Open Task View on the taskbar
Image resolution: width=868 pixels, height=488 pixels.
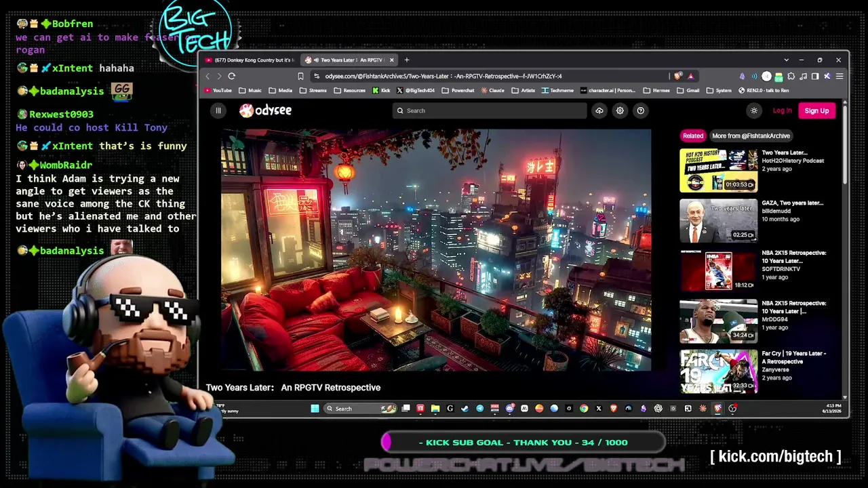tap(406, 408)
